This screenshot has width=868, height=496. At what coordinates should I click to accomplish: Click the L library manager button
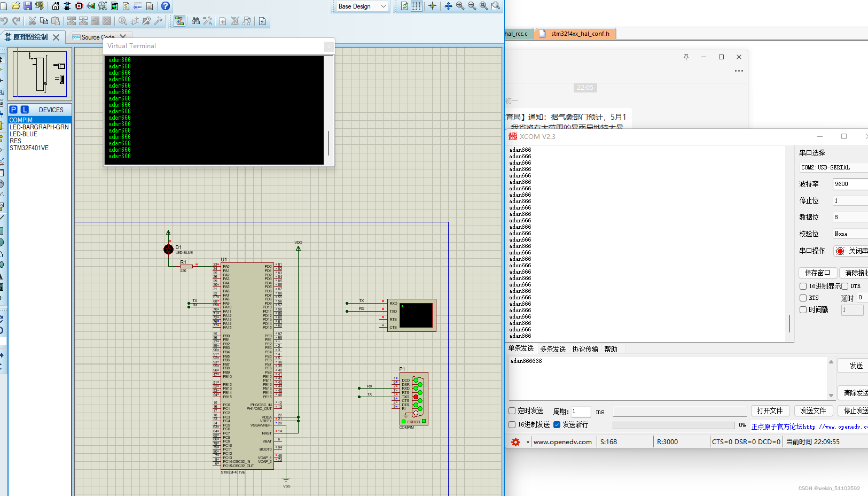(25, 110)
